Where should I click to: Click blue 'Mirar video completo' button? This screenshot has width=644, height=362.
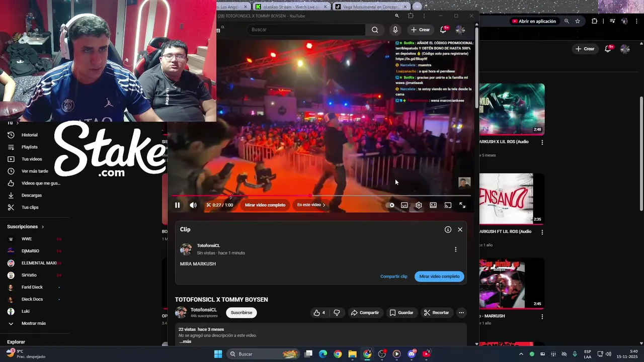(x=439, y=277)
